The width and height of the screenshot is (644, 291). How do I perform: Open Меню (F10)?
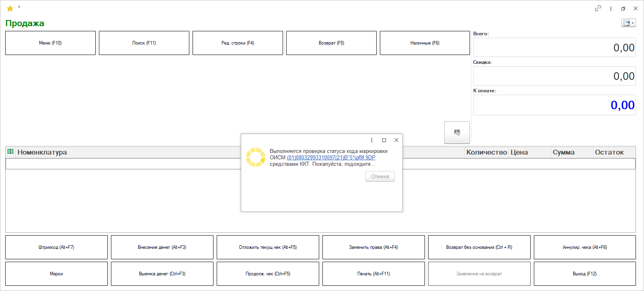[50, 43]
